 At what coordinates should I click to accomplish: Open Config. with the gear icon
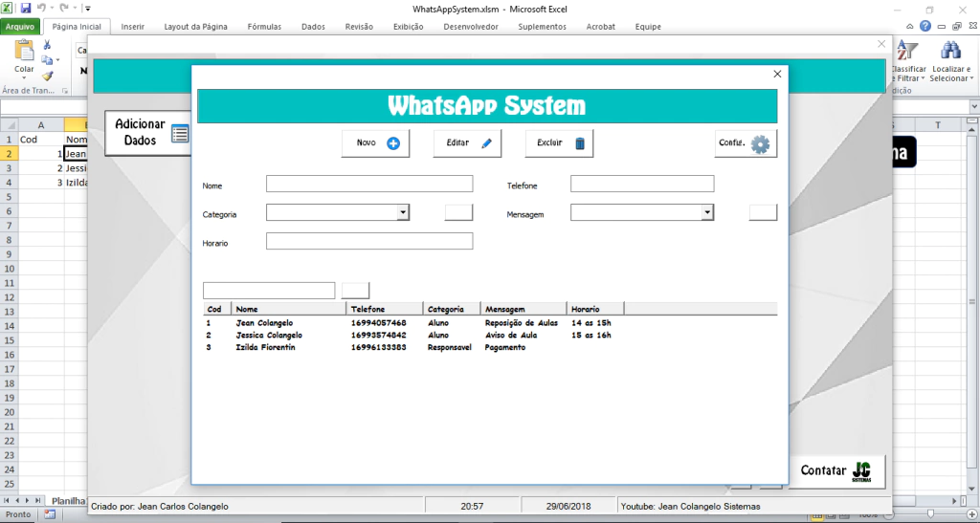pos(746,143)
